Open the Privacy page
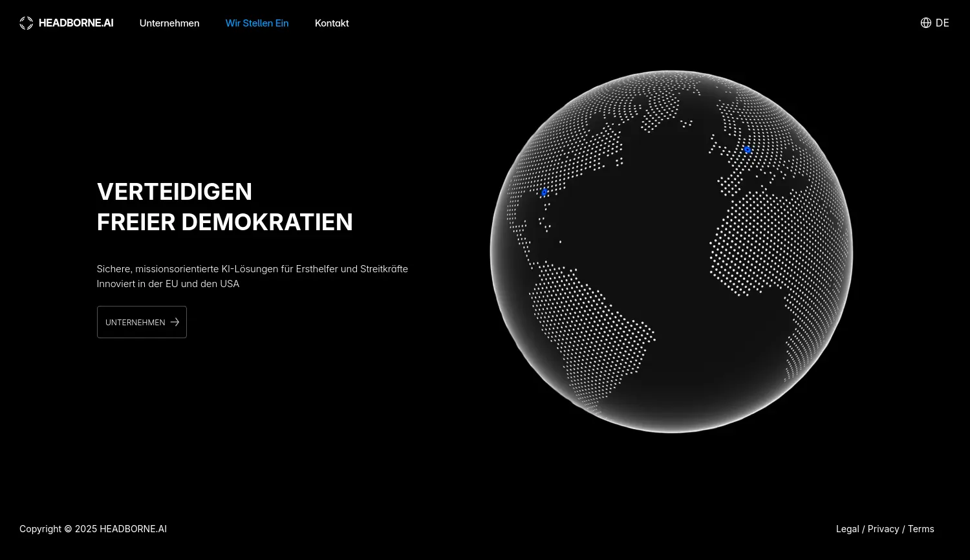Viewport: 970px width, 560px height. 883,528
